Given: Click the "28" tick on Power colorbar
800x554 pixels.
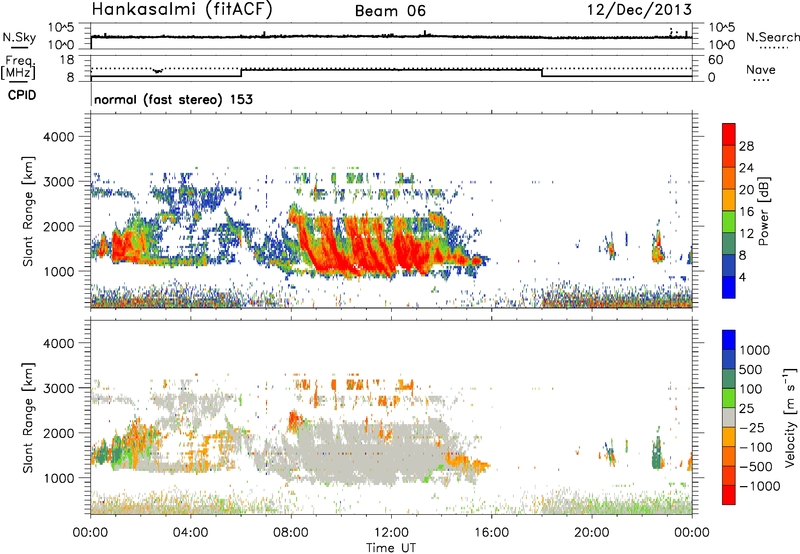Looking at the screenshot, I should 746,146.
